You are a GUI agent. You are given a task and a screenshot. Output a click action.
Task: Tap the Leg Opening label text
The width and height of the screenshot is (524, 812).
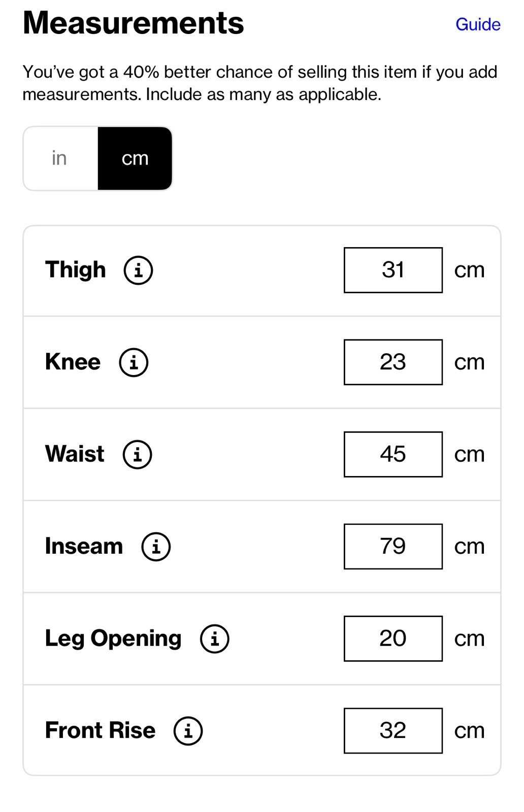(x=113, y=639)
